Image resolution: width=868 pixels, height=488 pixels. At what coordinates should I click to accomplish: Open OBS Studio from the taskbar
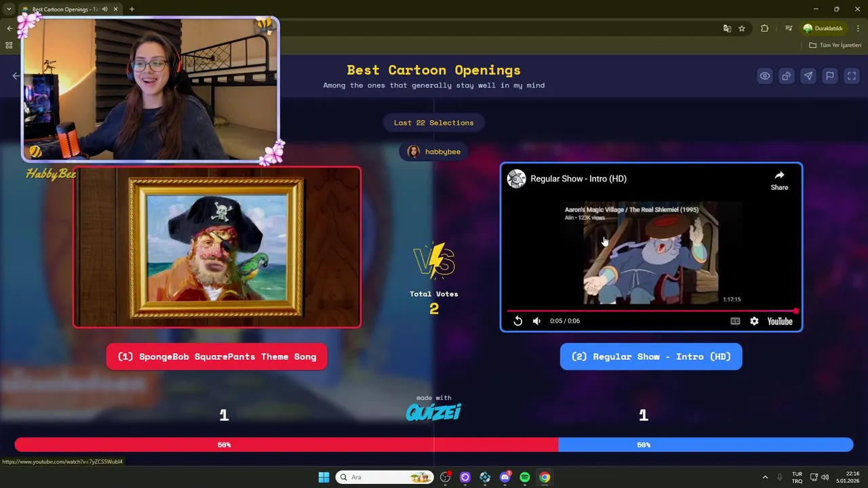(446, 477)
